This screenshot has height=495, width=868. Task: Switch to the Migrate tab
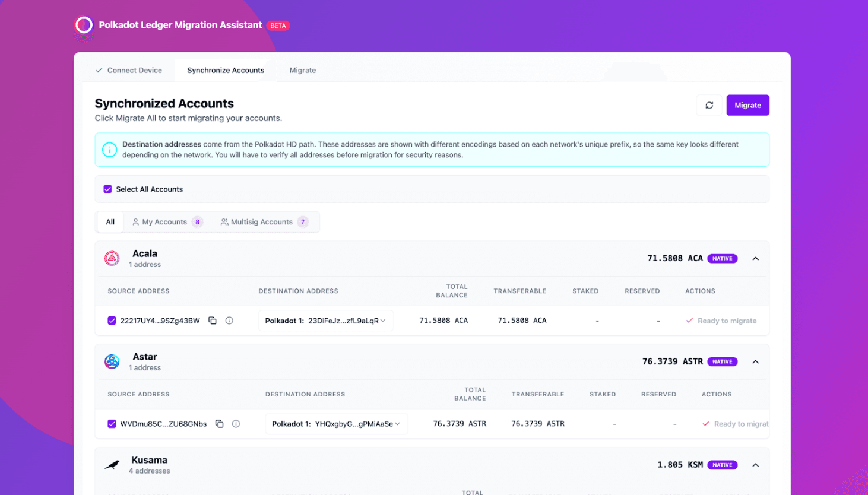tap(303, 70)
